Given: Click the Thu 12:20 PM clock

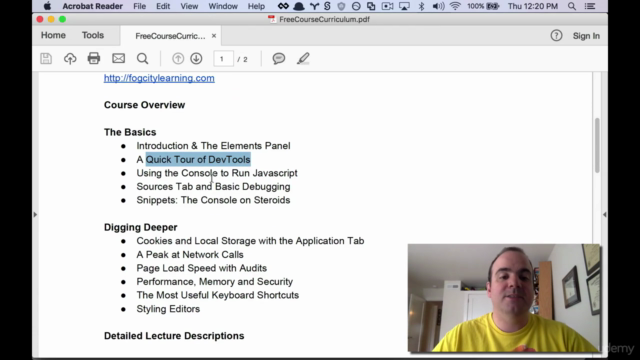Looking at the screenshot, I should pos(533,6).
